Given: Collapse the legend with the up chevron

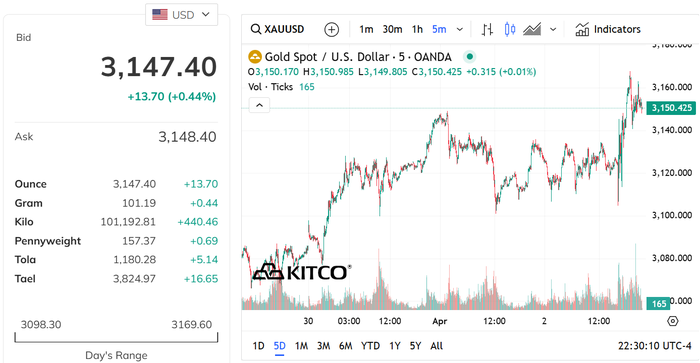Looking at the screenshot, I should (x=259, y=105).
